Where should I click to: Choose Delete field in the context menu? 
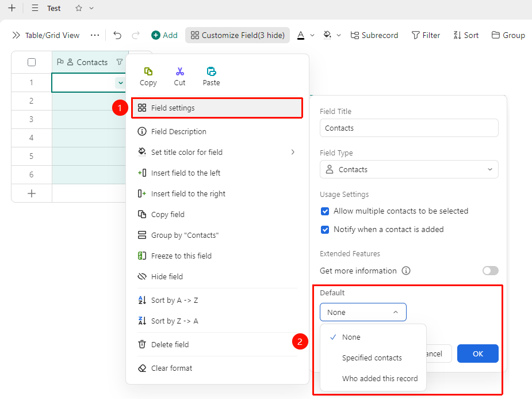(x=217, y=344)
